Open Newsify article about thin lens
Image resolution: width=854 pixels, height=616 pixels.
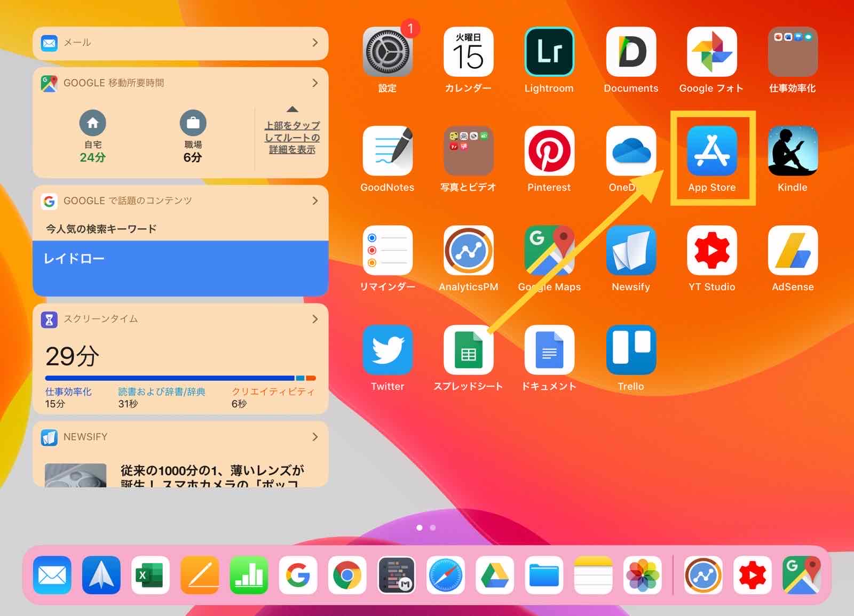pyautogui.click(x=212, y=475)
